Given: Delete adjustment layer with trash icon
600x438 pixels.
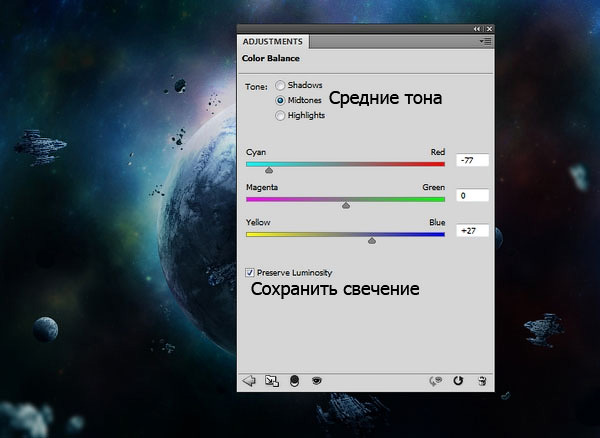Looking at the screenshot, I should [482, 380].
